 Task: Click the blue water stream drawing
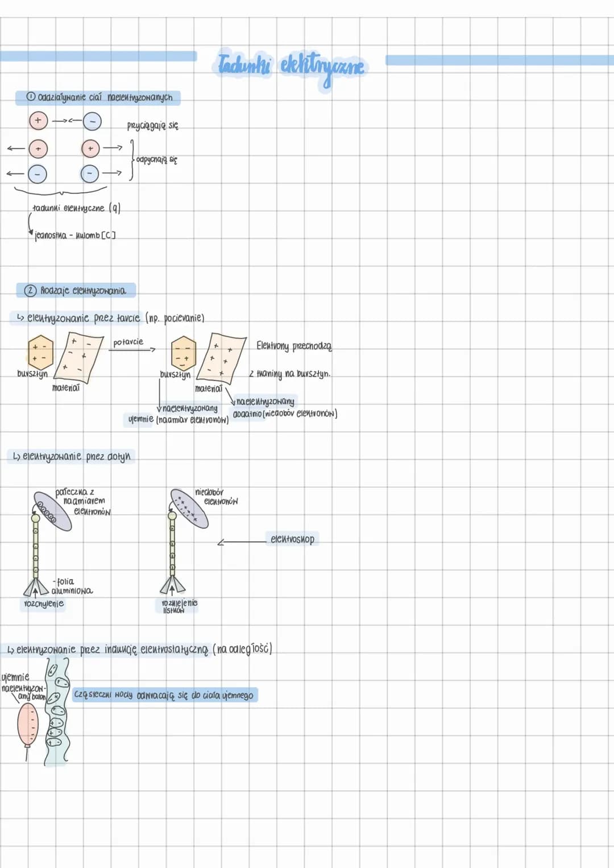[56, 711]
